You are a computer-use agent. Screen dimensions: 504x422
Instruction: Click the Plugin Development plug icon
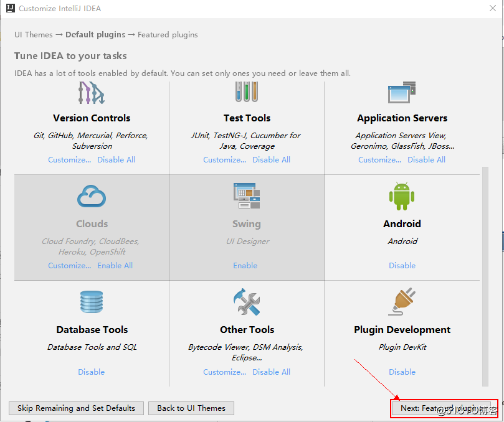(402, 302)
